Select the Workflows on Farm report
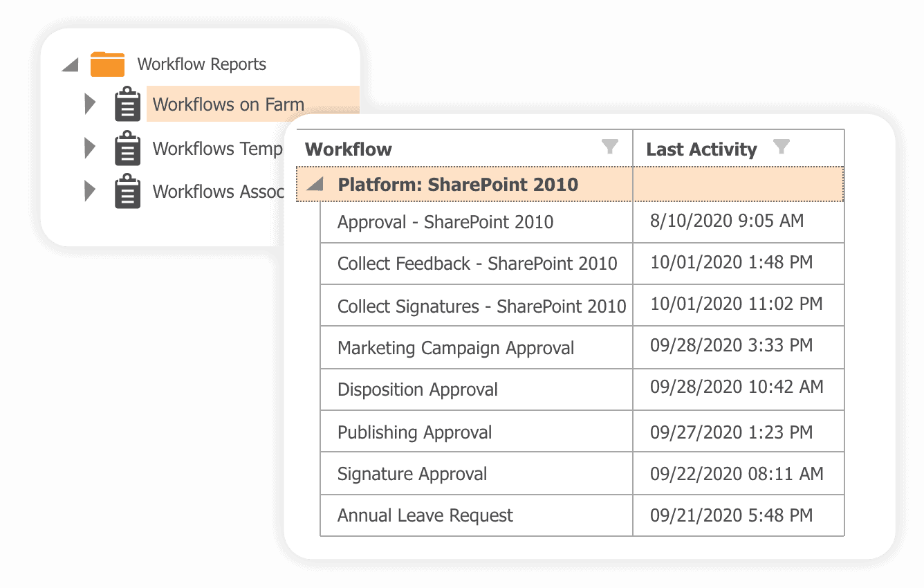924x588 pixels. click(228, 104)
